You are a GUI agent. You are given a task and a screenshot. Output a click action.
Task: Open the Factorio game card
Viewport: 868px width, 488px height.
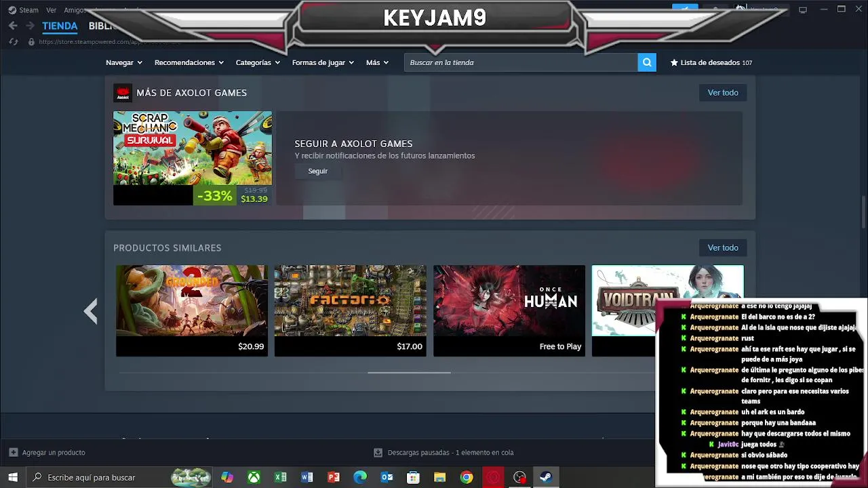click(351, 310)
